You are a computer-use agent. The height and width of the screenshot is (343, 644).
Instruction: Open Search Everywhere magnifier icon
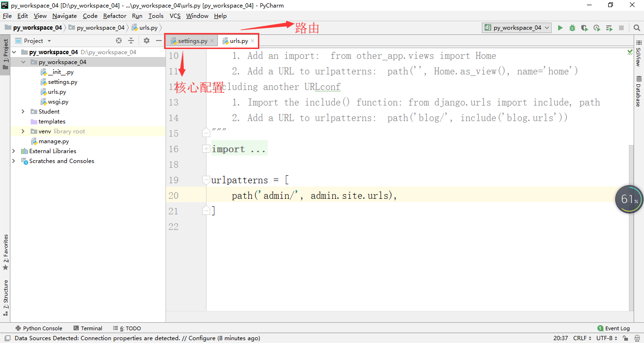coord(637,28)
